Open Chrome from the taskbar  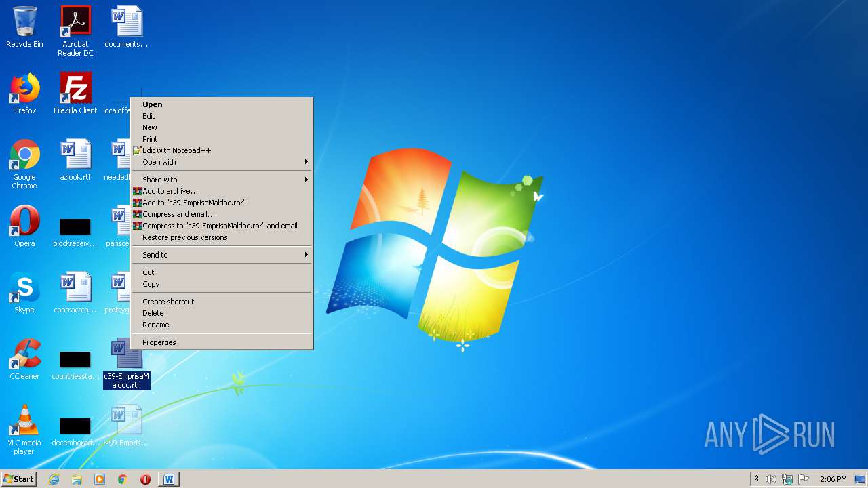click(123, 479)
